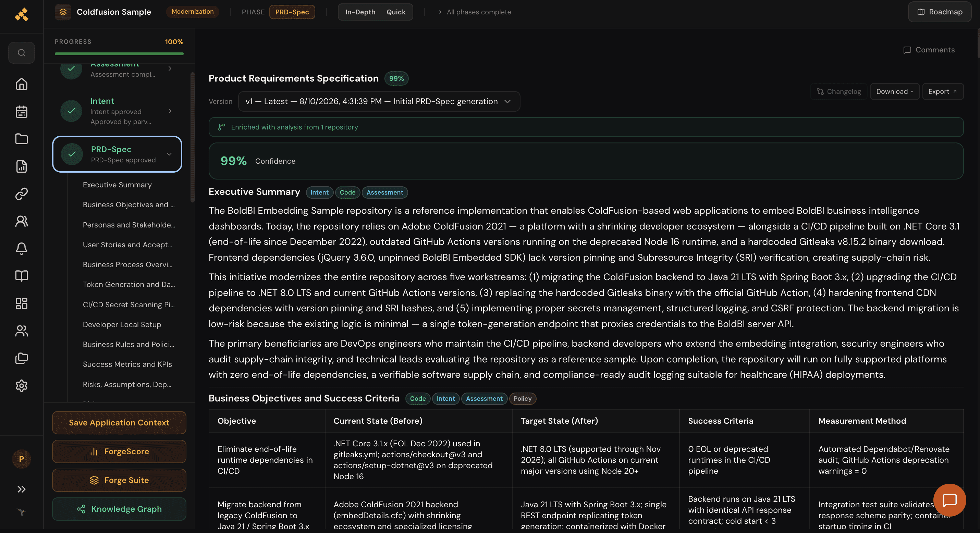Jump to Token Generation section
The height and width of the screenshot is (533, 980).
129,285
